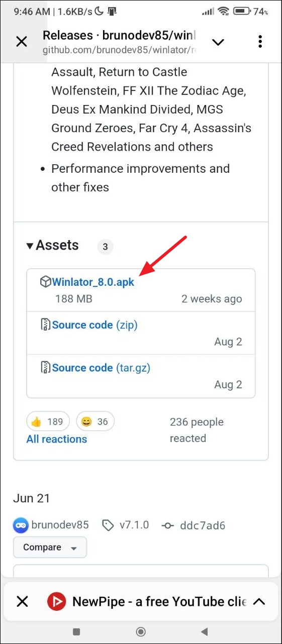Open the v7.1.0 tag
Viewport: 282px width, 644px height.
click(125, 525)
